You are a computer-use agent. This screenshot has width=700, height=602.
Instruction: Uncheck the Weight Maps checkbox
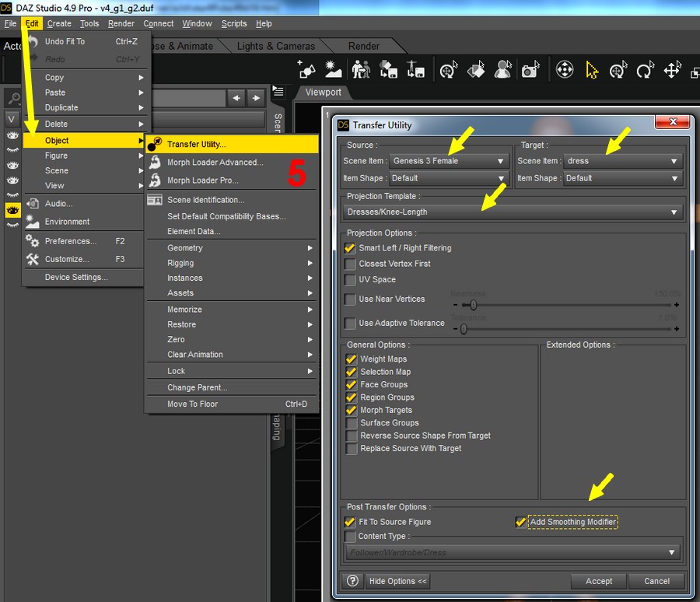point(352,359)
